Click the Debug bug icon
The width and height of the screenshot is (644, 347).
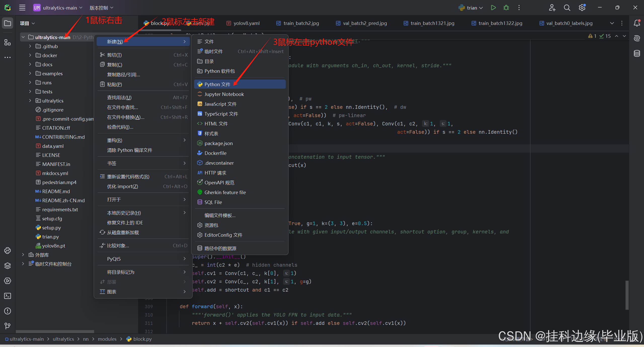tap(506, 8)
